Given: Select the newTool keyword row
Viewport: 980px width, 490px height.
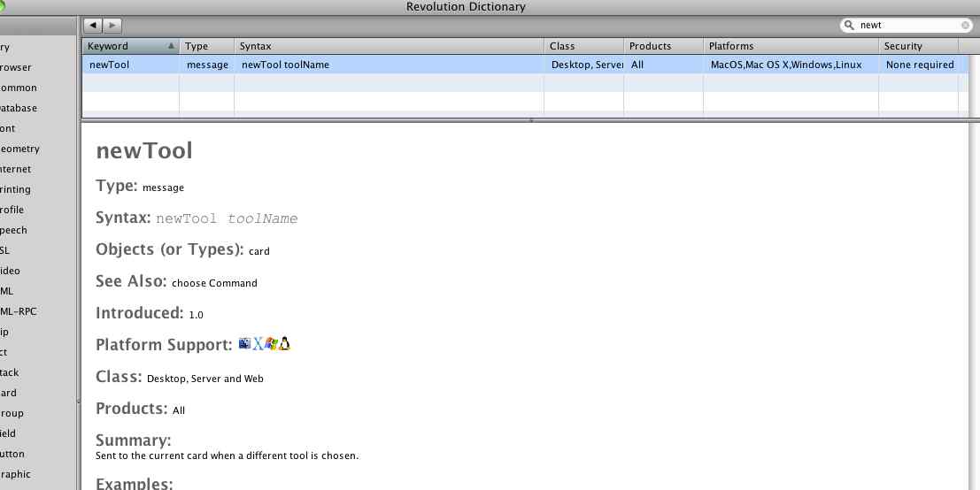Looking at the screenshot, I should pyautogui.click(x=526, y=65).
